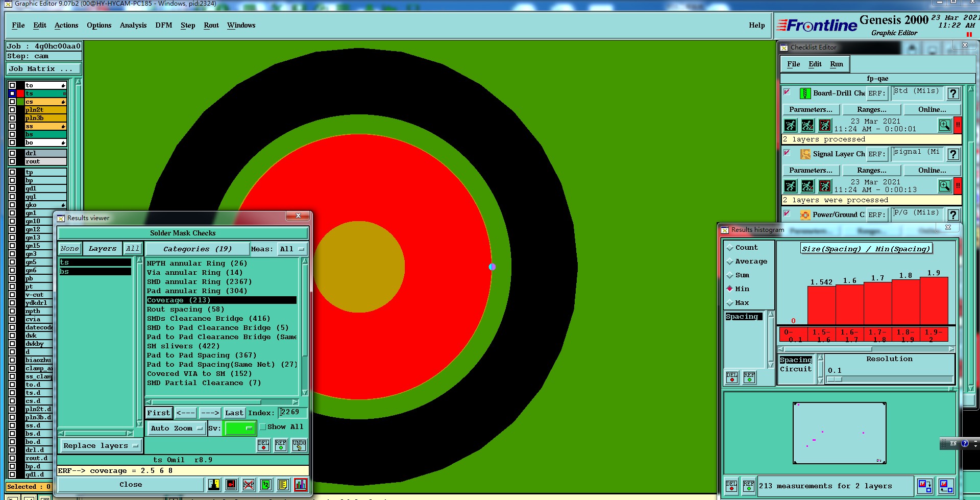Click the second run icon under Board-Drill check
The height and width of the screenshot is (500, 980).
(x=807, y=125)
